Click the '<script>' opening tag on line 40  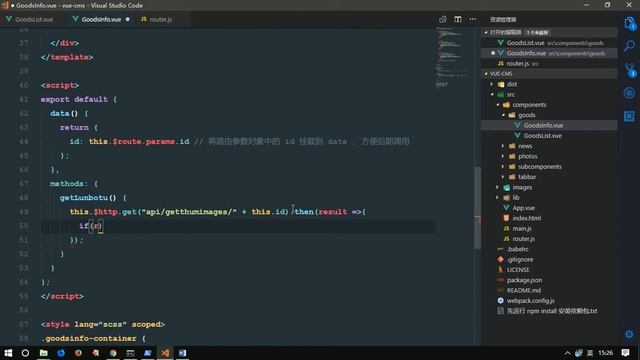pyautogui.click(x=60, y=85)
